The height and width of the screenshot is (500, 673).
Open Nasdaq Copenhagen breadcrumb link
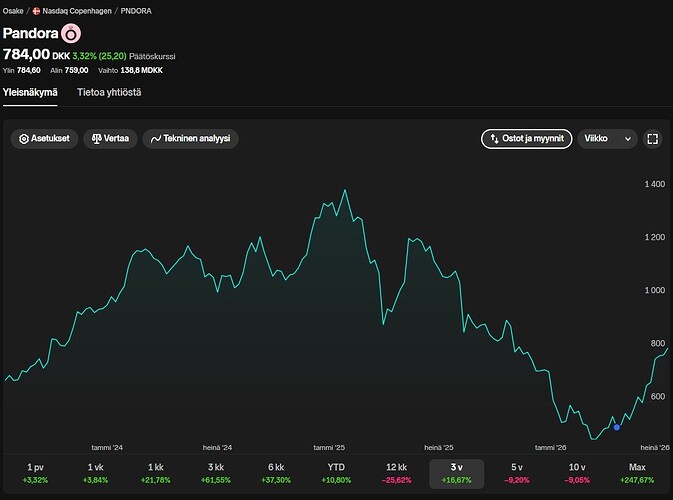point(77,11)
